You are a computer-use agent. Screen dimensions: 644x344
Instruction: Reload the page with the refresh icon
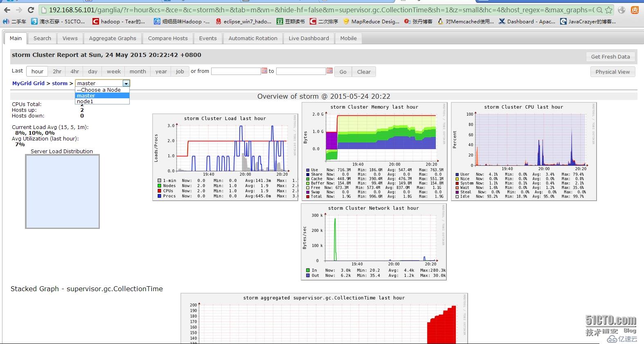click(x=31, y=10)
